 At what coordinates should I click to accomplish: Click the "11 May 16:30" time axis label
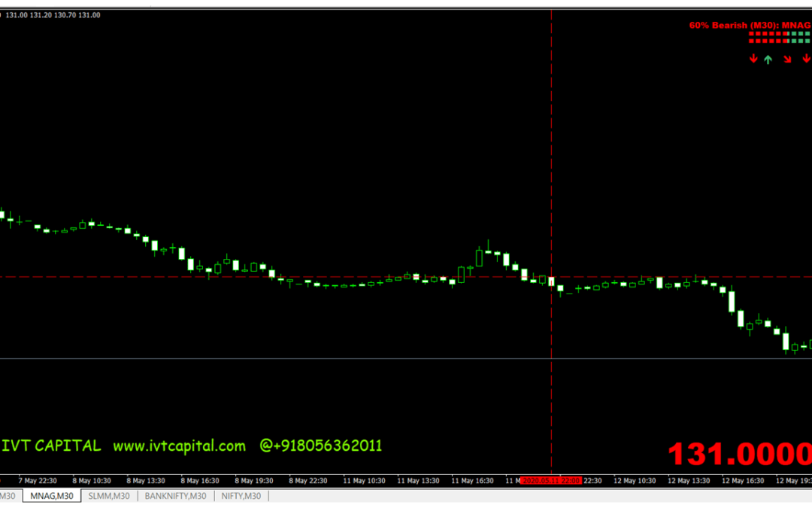coord(472,480)
